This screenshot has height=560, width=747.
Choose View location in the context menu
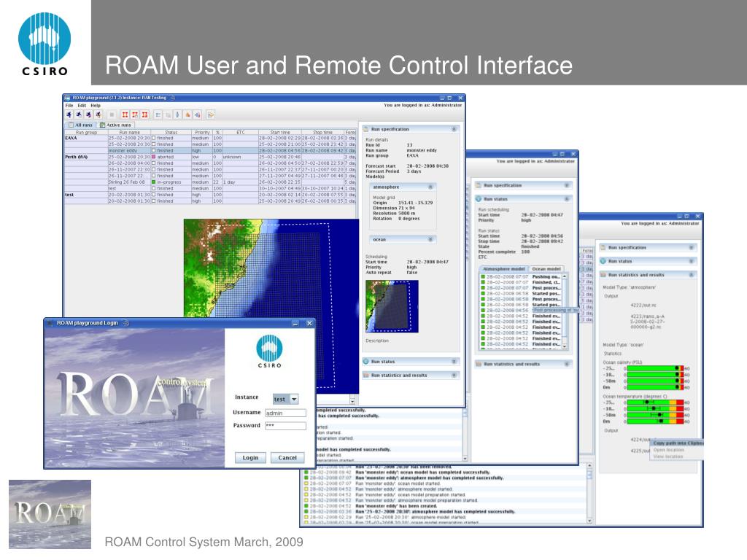click(668, 456)
